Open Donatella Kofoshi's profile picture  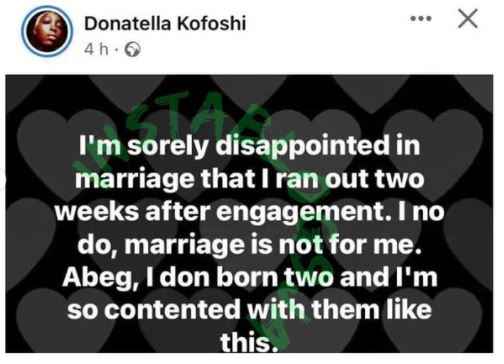pos(47,31)
